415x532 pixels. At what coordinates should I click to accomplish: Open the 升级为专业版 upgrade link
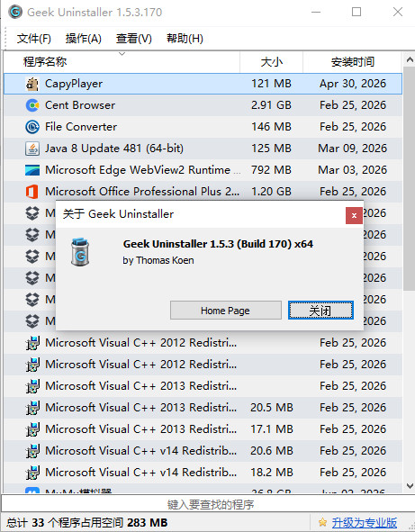pyautogui.click(x=364, y=522)
